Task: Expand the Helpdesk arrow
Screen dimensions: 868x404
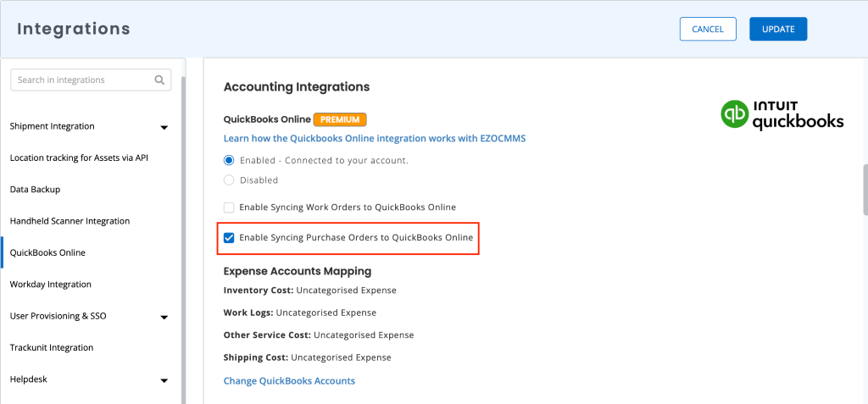Action: tap(164, 381)
